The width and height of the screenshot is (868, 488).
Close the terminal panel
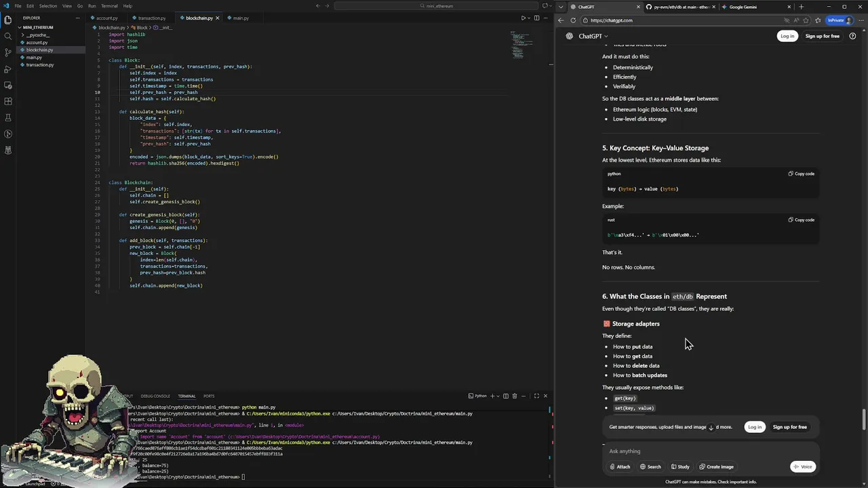click(545, 396)
